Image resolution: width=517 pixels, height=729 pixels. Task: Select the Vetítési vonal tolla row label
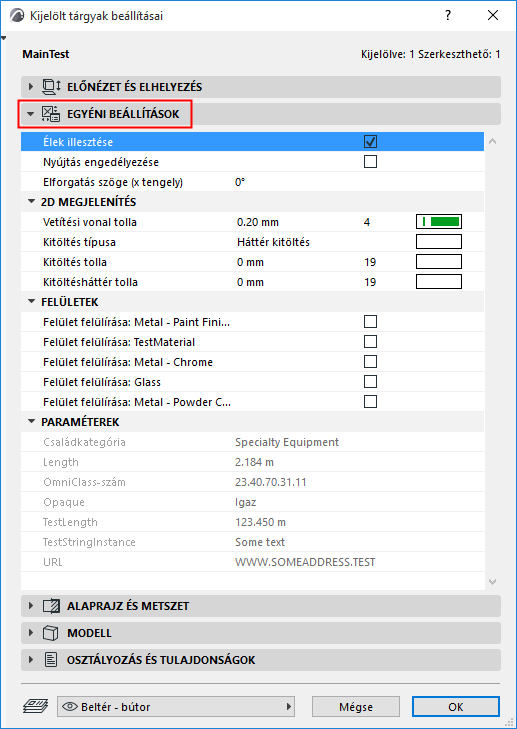89,222
